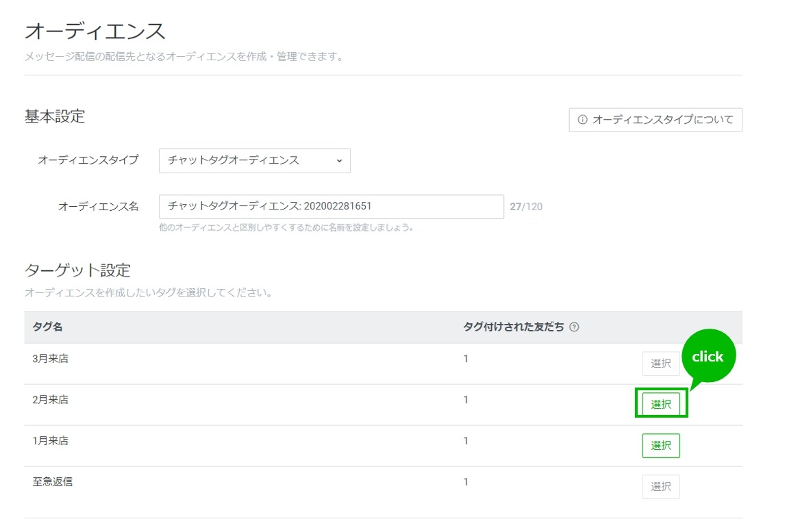Select the 1月来店 tag name
Screen dimensions: 800x532
[x=51, y=441]
